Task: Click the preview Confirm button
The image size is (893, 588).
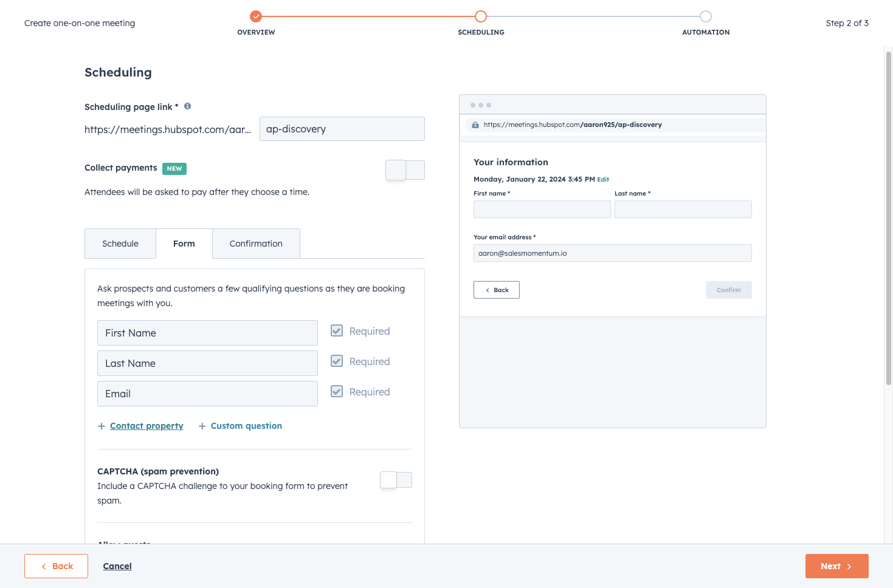Action: tap(729, 290)
